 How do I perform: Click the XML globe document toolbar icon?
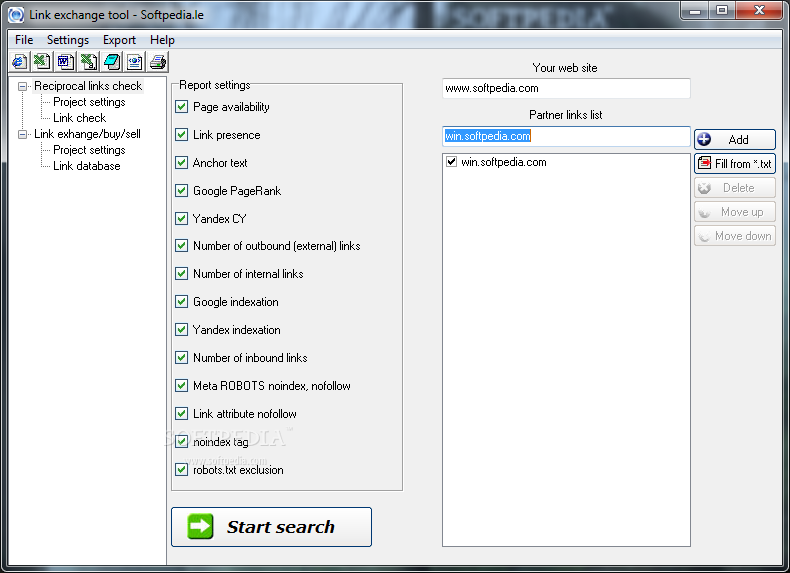135,62
